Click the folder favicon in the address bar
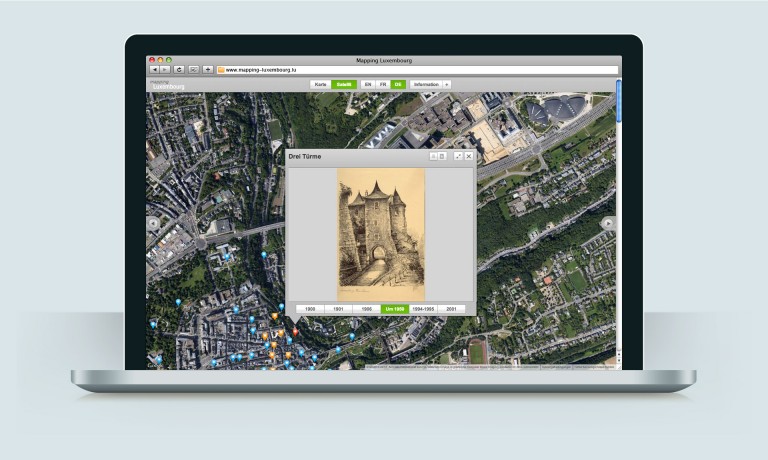 (x=221, y=70)
